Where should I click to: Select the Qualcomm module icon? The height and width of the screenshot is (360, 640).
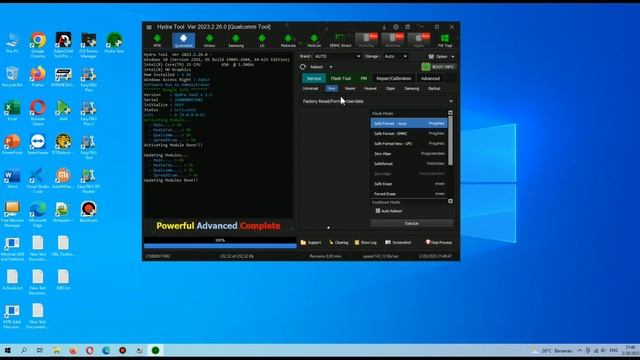[x=183, y=40]
